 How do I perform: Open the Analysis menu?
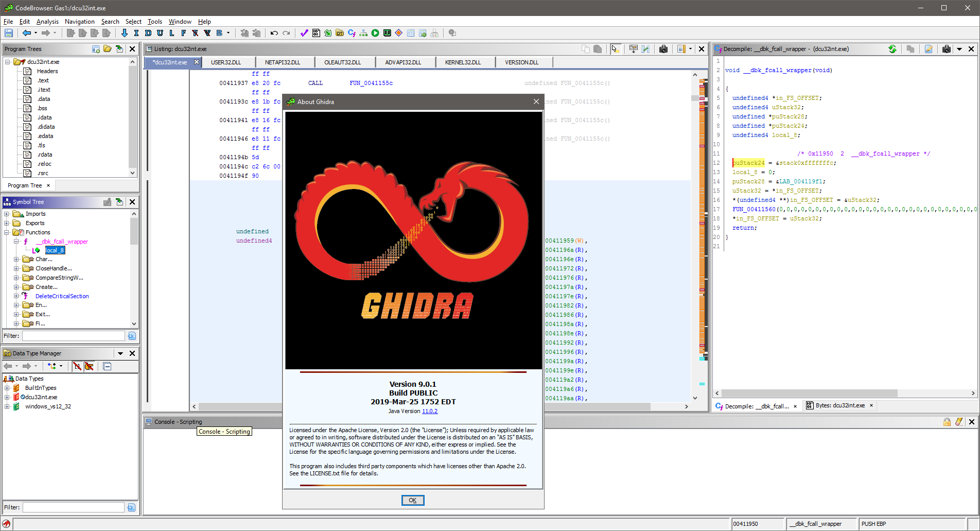[47, 22]
